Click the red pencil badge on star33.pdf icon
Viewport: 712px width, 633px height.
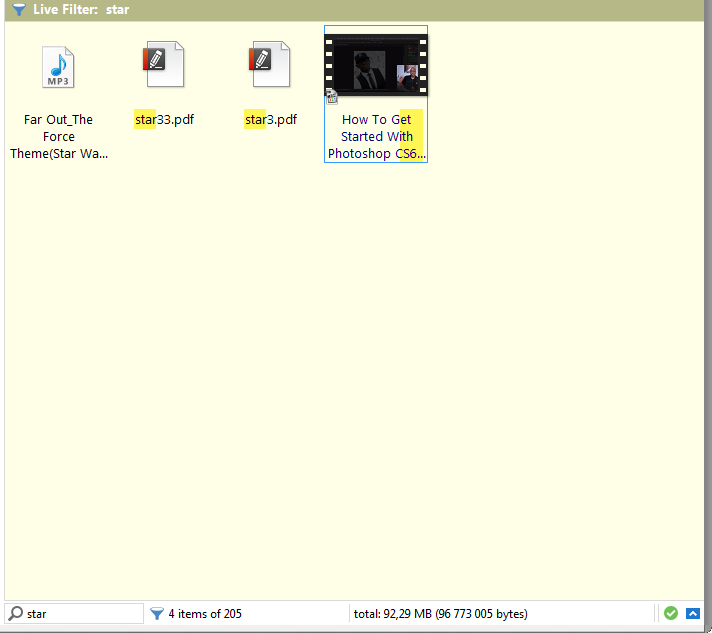(x=154, y=57)
